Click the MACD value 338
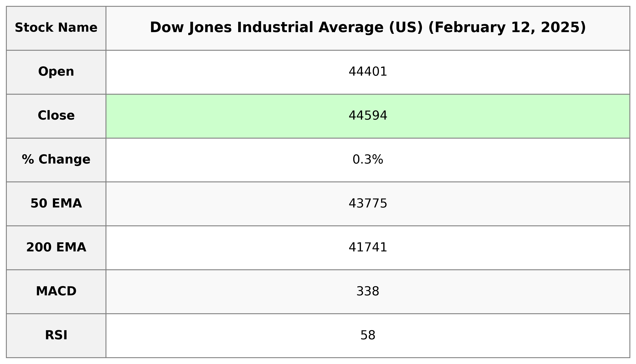This screenshot has height=364, width=636. 368,292
